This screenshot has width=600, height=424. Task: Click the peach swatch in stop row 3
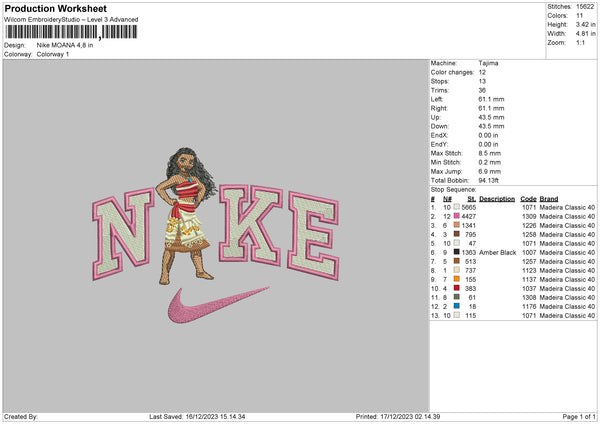[x=457, y=225]
